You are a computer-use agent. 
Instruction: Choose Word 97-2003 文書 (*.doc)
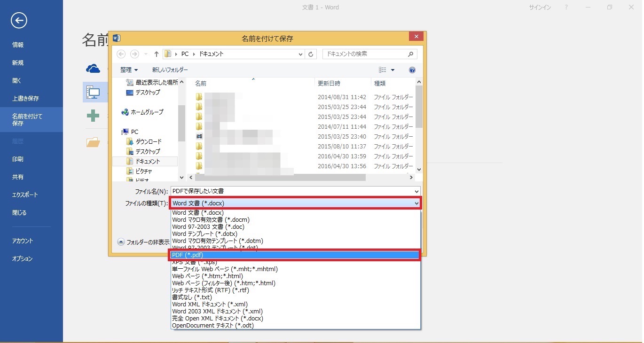(208, 227)
